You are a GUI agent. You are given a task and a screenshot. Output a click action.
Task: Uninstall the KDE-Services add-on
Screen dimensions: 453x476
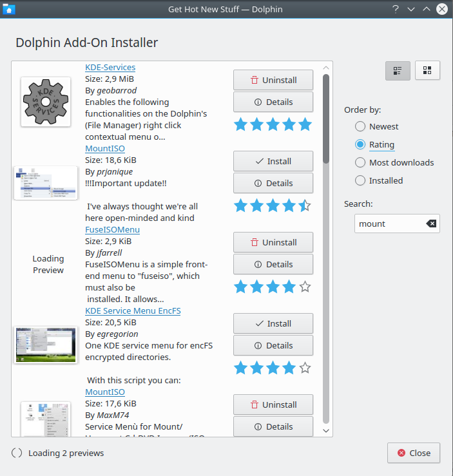273,80
